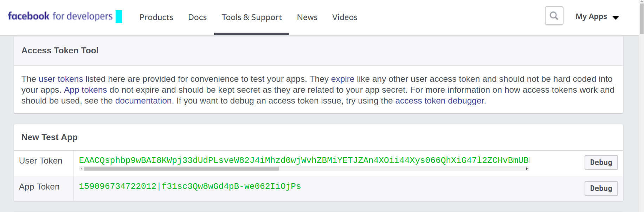Viewport: 644px width, 212px height.
Task: Follow the 'expire' link
Action: [x=343, y=79]
